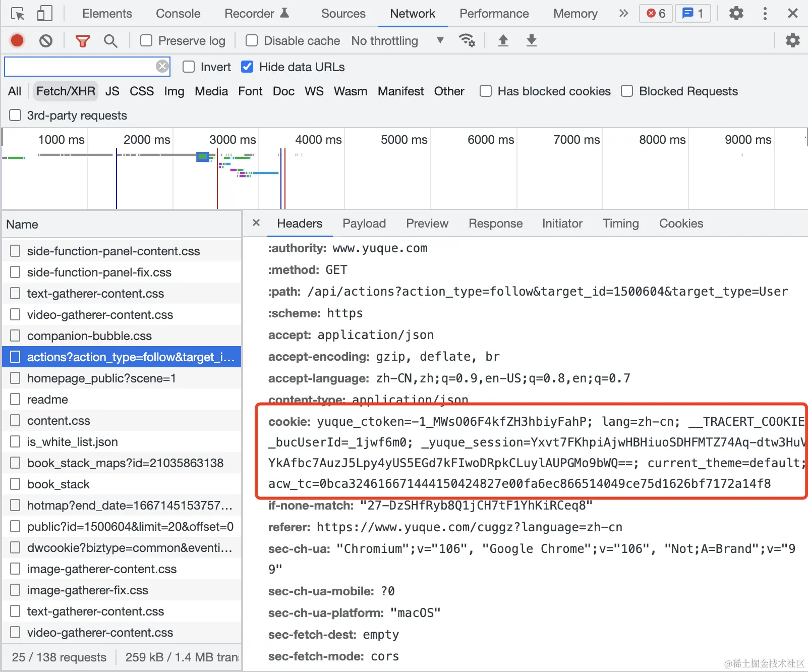
Task: Open the No throttling dropdown
Action: click(397, 40)
